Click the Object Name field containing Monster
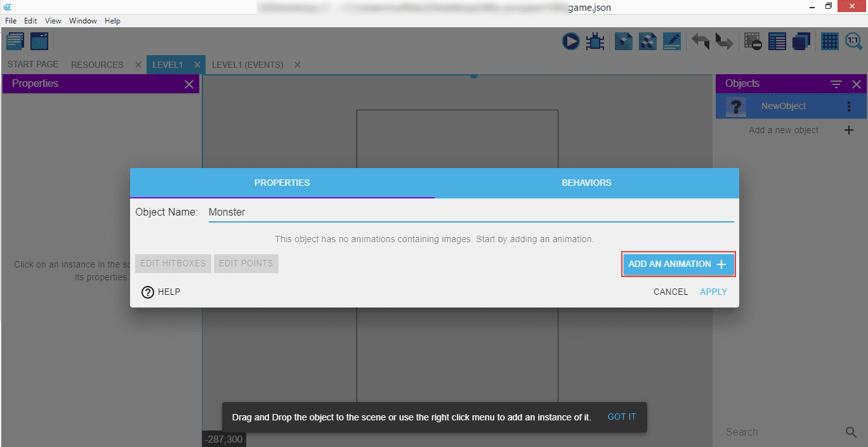Viewport: 868px width, 447px height. [x=470, y=212]
